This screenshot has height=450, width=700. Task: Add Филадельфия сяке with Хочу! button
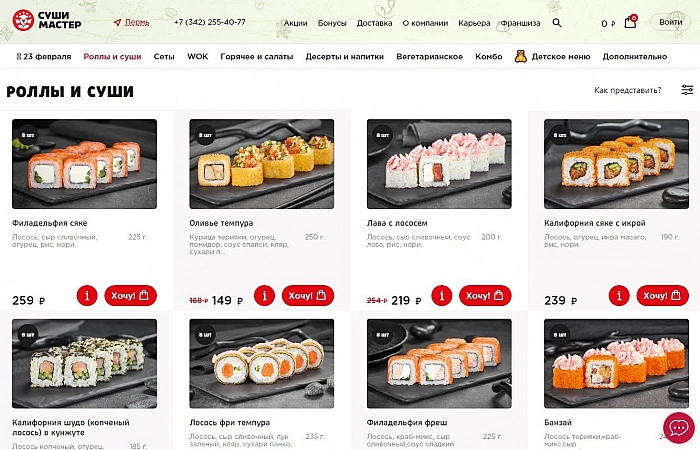[131, 296]
